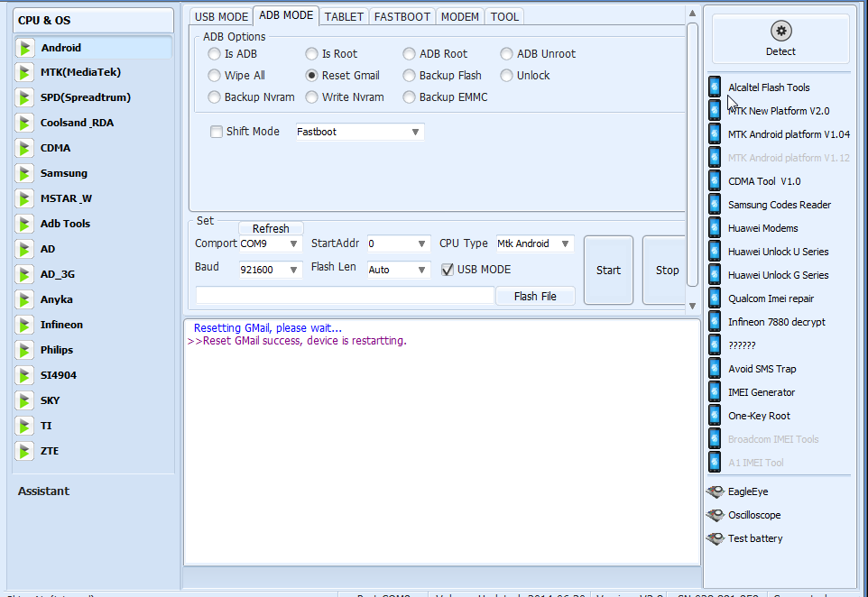Click phone icon next to Alcaltel Flash Tools
Viewport: 868px width, 597px height.
(x=715, y=87)
